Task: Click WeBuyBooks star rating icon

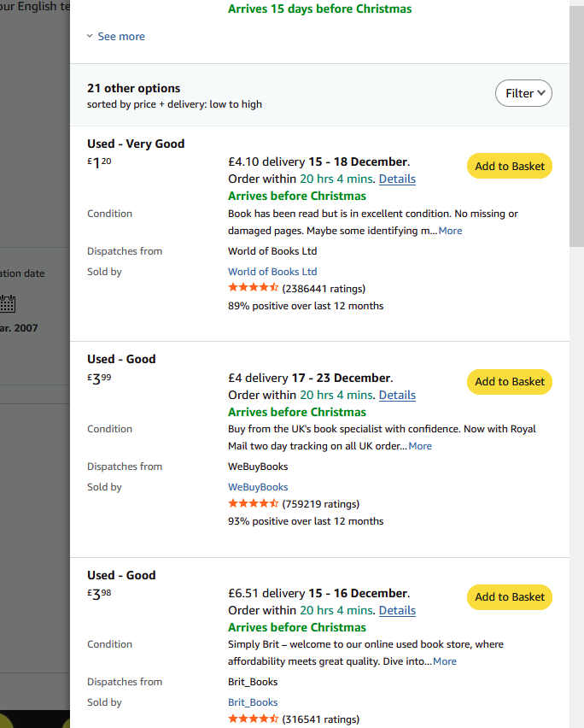Action: coord(253,503)
